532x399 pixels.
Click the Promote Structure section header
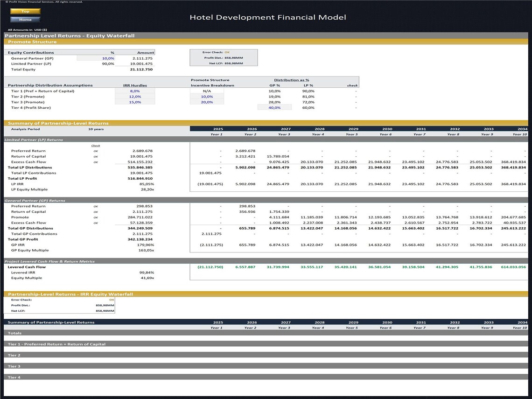[x=32, y=42]
